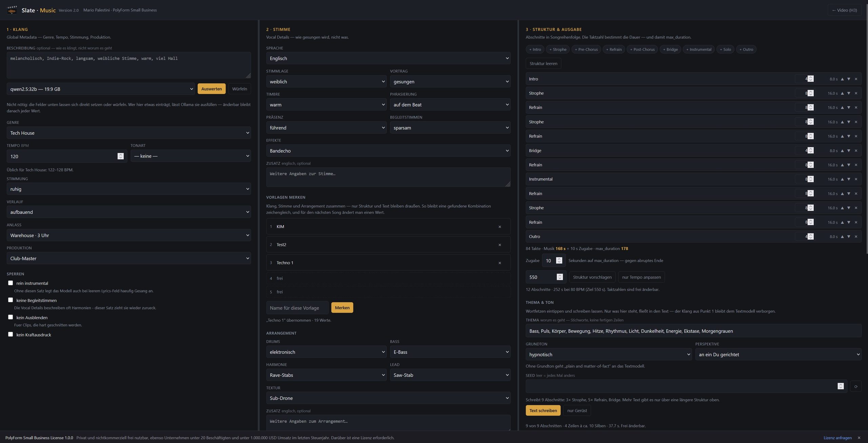This screenshot has width=868, height=443.
Task: Click the Thema keywords input field
Action: coord(693,331)
